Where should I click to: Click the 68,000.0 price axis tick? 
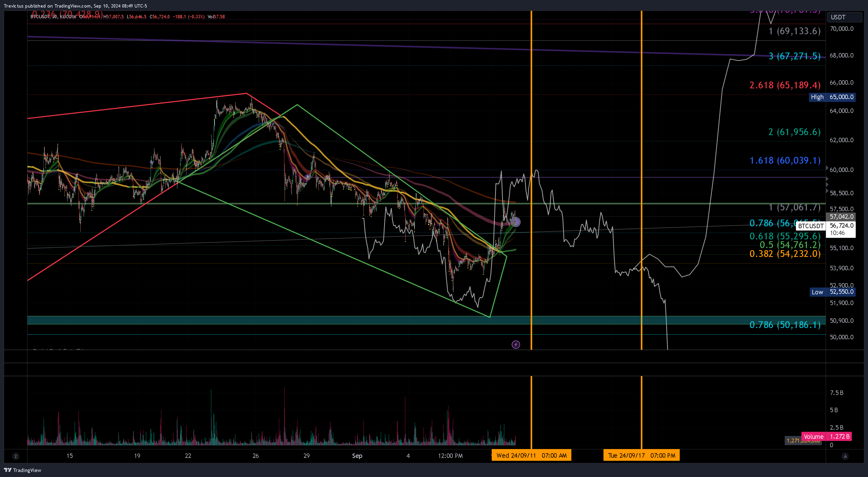point(841,55)
